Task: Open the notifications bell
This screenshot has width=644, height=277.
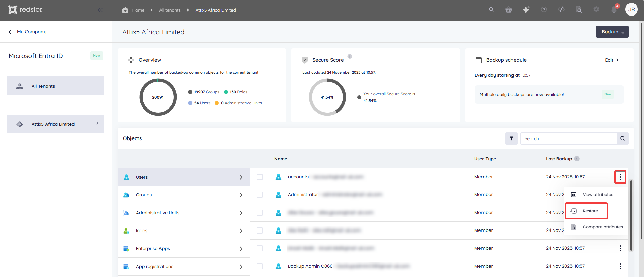Action: click(x=614, y=10)
